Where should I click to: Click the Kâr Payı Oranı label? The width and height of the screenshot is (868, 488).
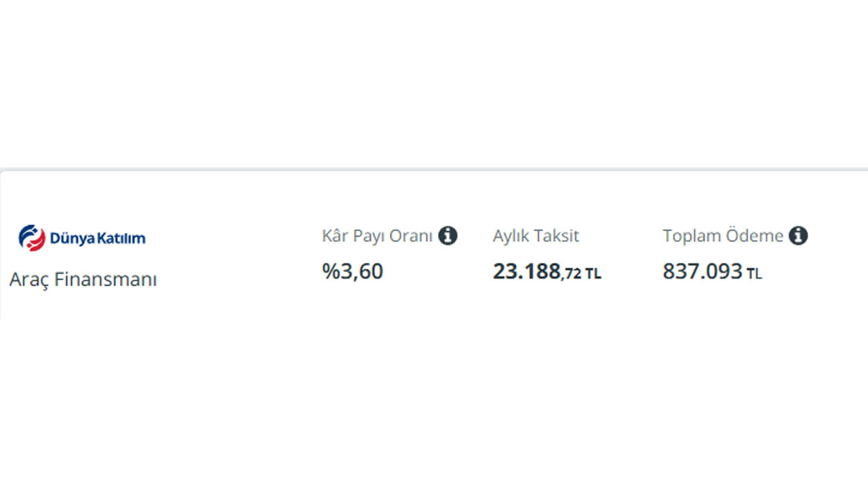[x=377, y=236]
